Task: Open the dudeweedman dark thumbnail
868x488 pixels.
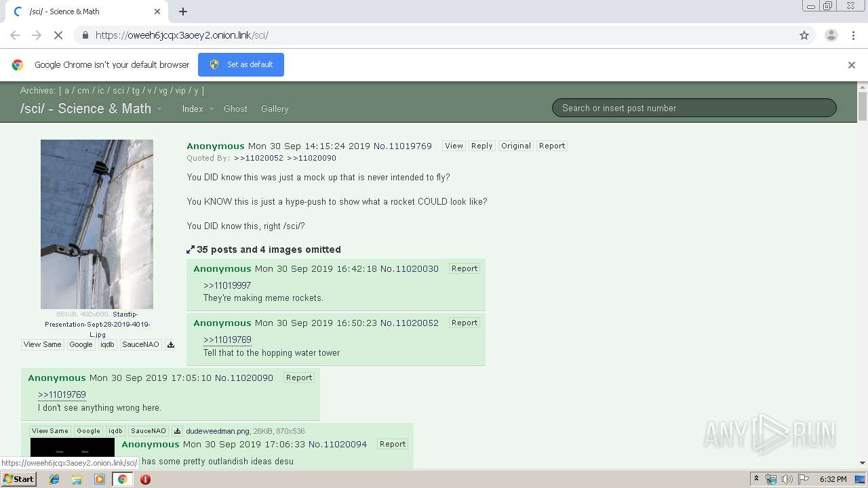Action: point(73,447)
